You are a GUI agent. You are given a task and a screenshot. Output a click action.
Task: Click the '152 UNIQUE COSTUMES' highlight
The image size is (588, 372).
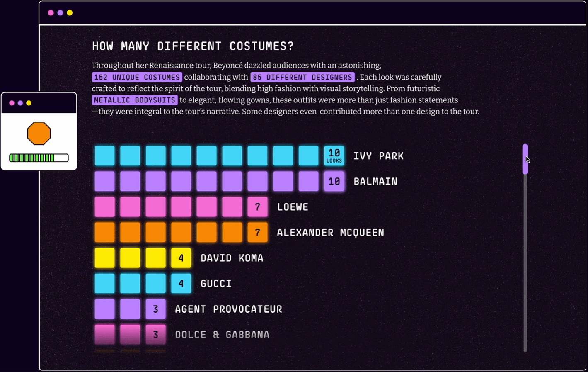point(137,77)
